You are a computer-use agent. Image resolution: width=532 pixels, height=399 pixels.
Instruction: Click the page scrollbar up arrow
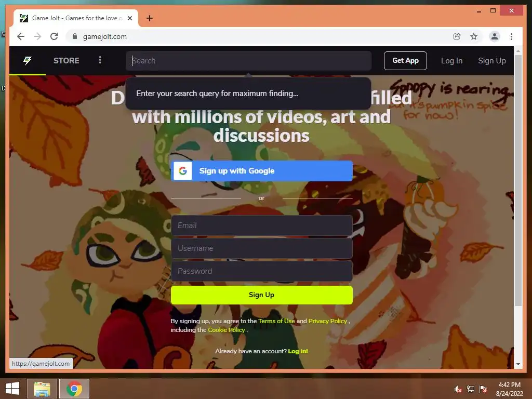tap(518, 51)
